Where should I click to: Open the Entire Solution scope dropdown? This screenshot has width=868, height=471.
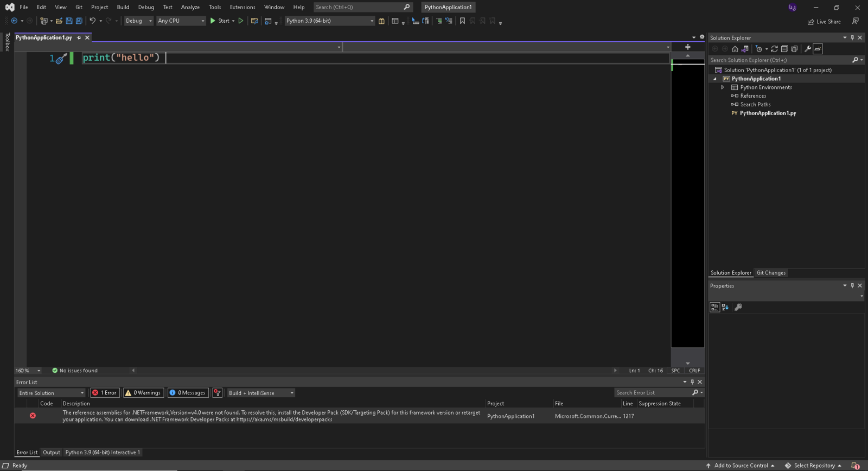click(x=52, y=393)
